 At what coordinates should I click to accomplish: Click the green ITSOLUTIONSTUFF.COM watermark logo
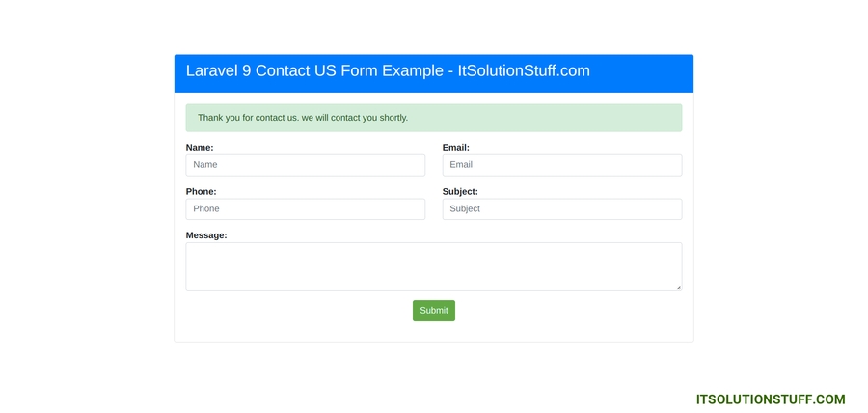[x=770, y=399]
